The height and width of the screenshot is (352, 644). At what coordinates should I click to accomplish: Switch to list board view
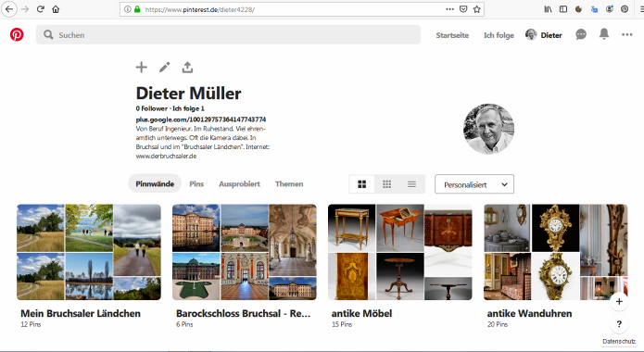[x=412, y=184]
